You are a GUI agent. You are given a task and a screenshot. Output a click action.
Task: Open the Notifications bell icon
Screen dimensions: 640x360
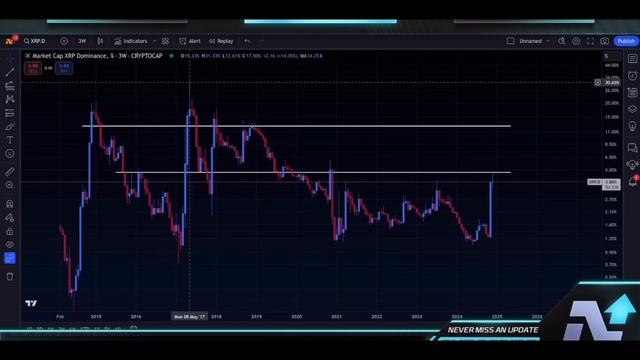click(632, 181)
